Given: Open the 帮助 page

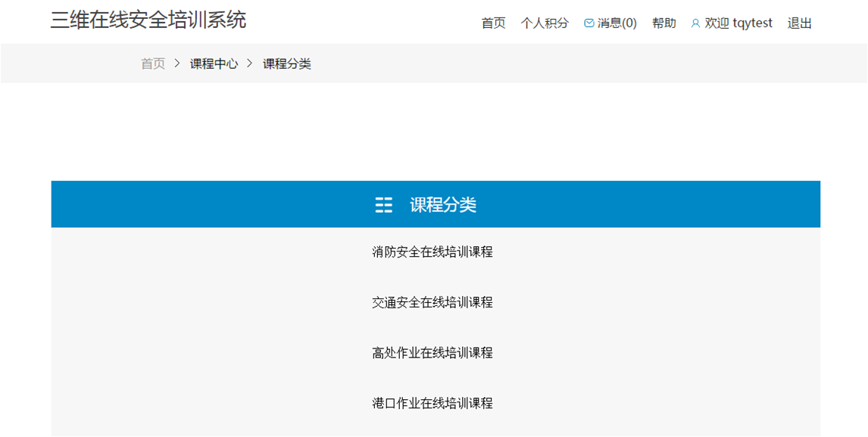Looking at the screenshot, I should (664, 23).
